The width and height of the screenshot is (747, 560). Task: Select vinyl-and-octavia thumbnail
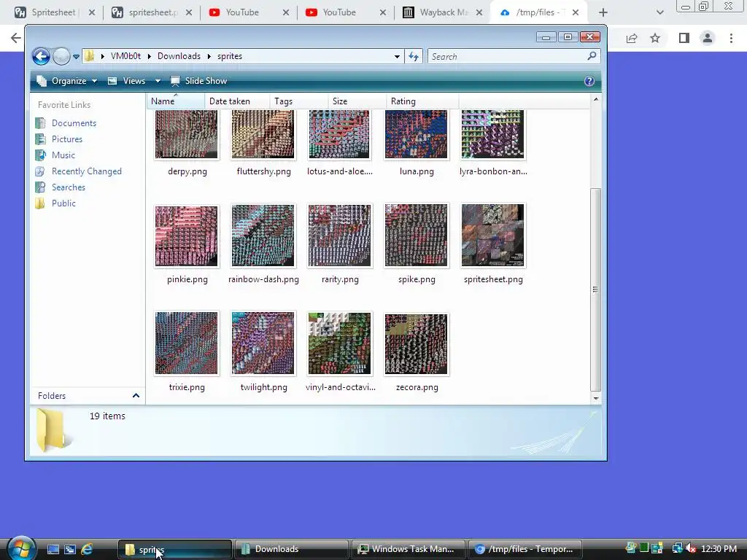[339, 343]
